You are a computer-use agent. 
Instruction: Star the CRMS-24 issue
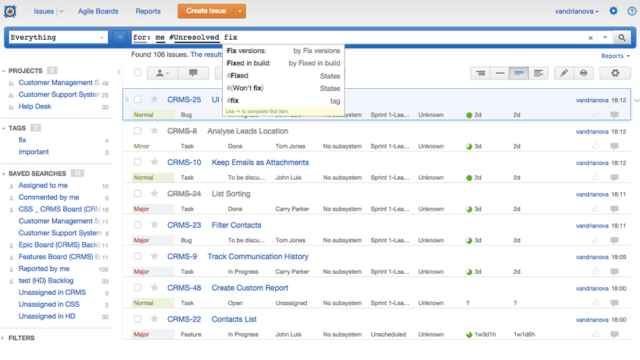tap(154, 193)
